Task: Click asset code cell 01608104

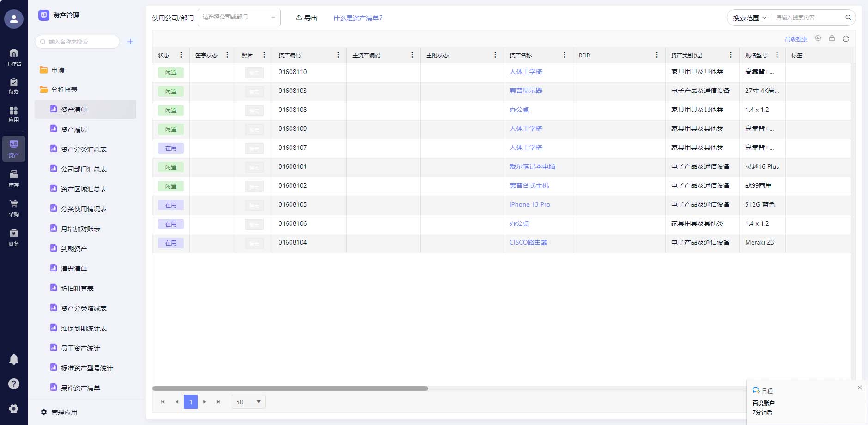Action: pos(310,243)
